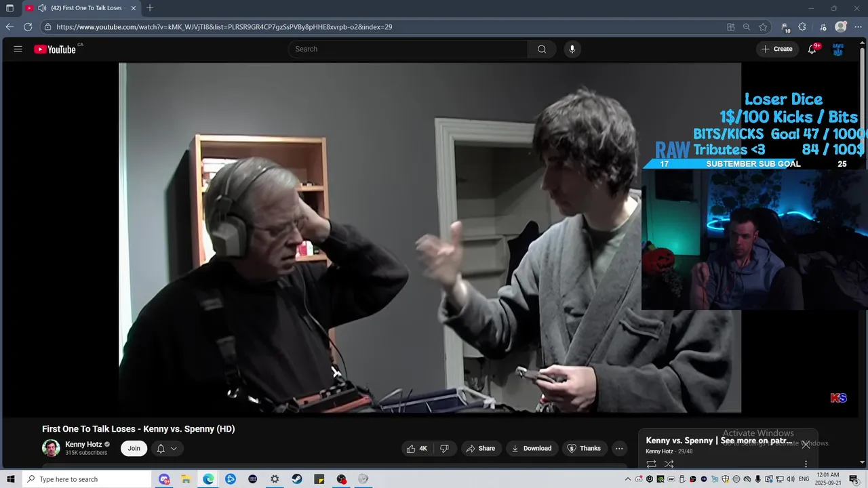The width and height of the screenshot is (868, 488).
Task: Click the Thanks button
Action: [584, 448]
